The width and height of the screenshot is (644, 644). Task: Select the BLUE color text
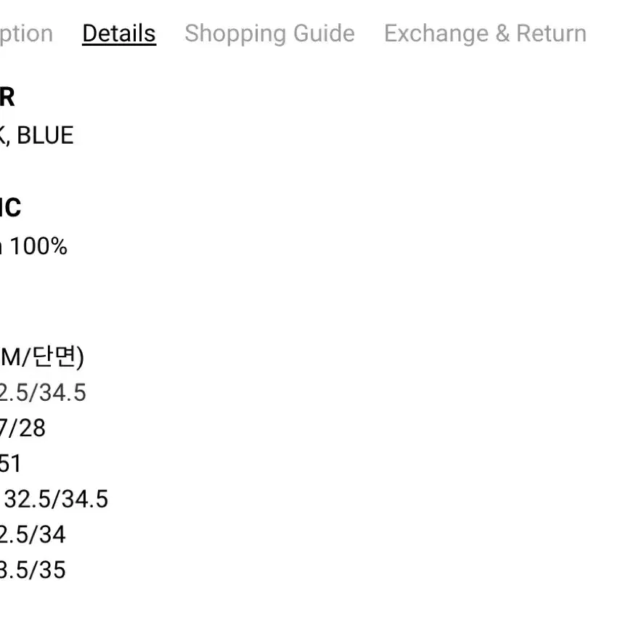[x=45, y=135]
